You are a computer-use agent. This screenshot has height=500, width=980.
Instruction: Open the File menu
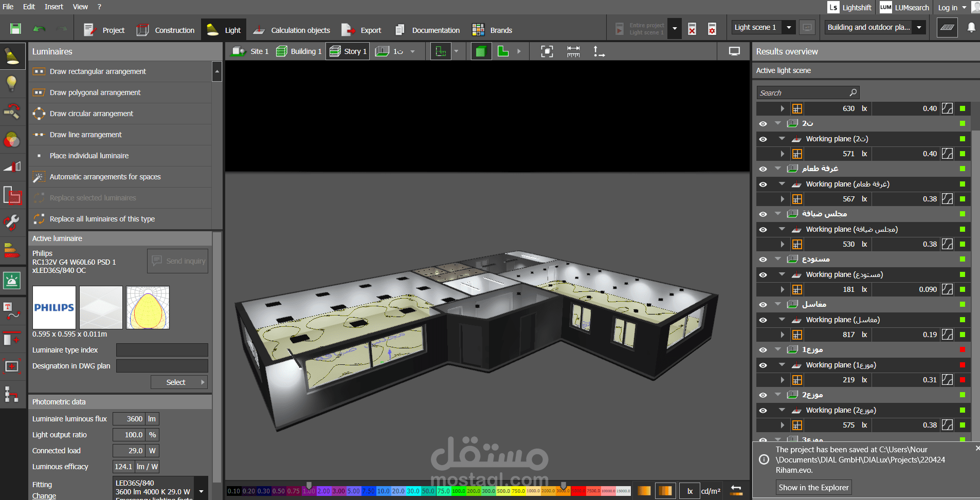coord(8,7)
